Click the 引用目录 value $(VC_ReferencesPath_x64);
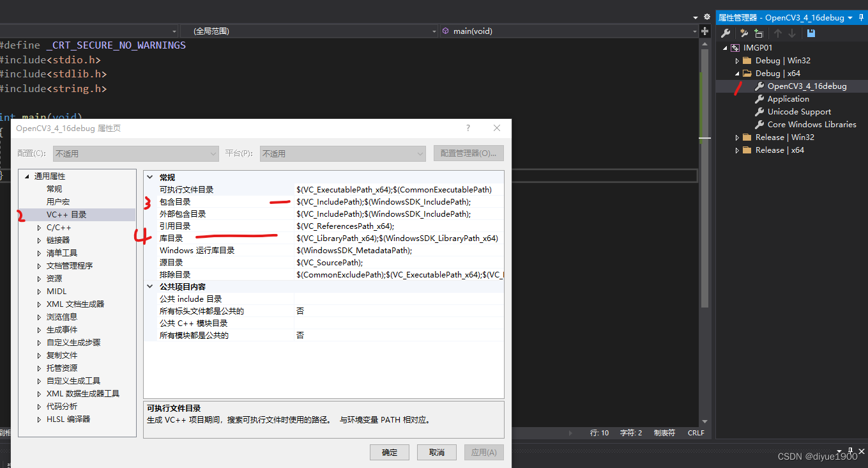Screen dimensions: 868x468 (345, 226)
